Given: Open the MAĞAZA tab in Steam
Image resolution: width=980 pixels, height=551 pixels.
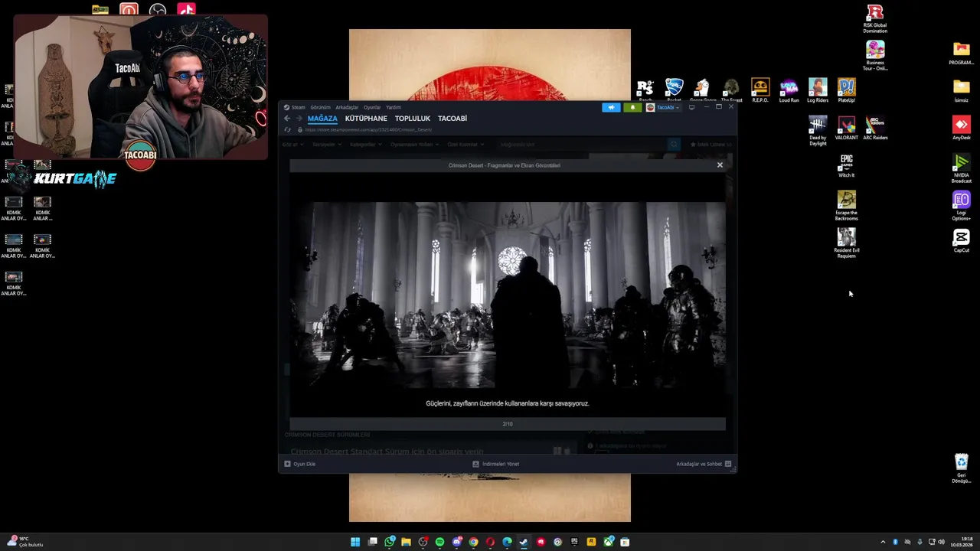Looking at the screenshot, I should click(x=322, y=119).
